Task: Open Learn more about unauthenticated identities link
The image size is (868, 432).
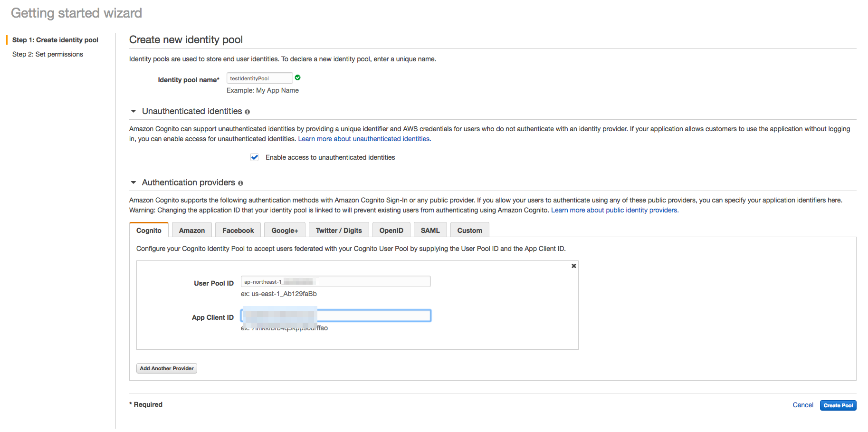Action: pos(364,139)
